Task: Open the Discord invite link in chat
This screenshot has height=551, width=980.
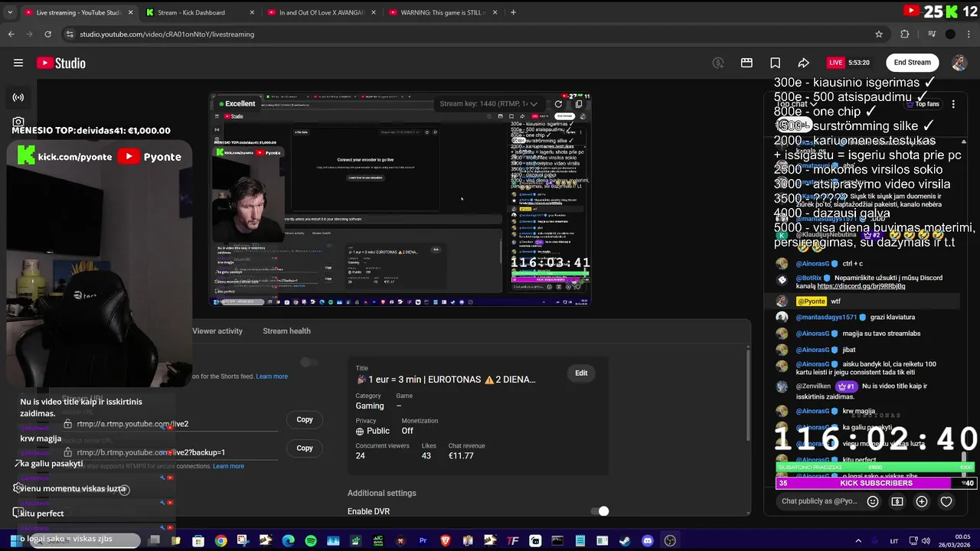Action: click(861, 286)
